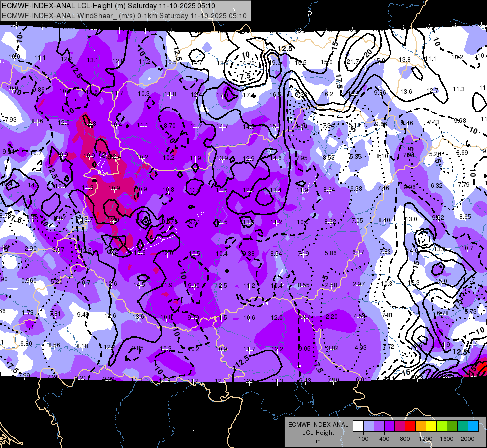Select the medium violet legend swatch
This screenshot has height=448, width=487.
[379, 426]
